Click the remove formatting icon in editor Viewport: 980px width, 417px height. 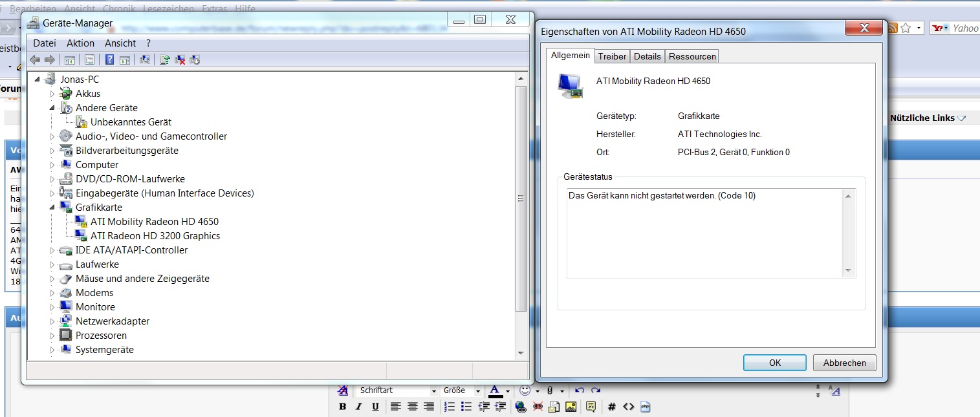pyautogui.click(x=343, y=390)
